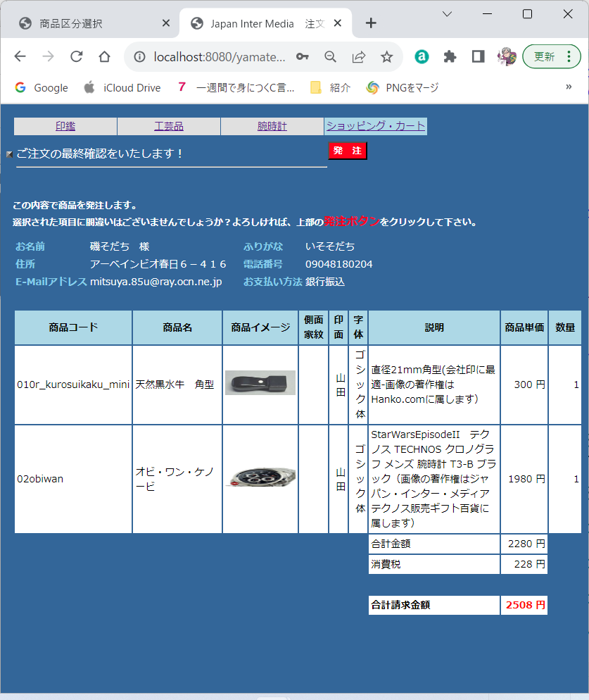Viewport: 589px width, 700px height.
Task: Click the 銀行振込 payment method text
Action: point(325,282)
